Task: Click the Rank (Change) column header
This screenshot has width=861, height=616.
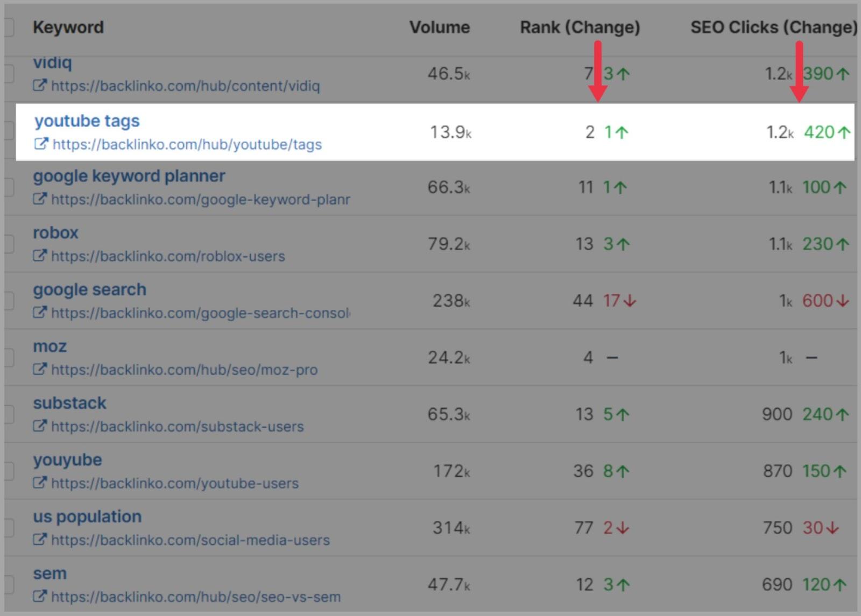Action: pyautogui.click(x=580, y=27)
